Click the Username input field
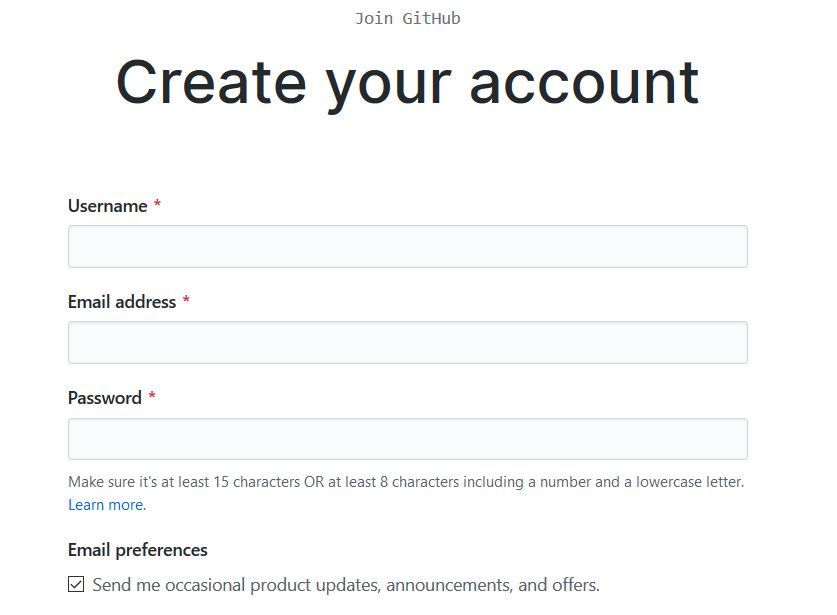The image size is (837, 615). (408, 247)
